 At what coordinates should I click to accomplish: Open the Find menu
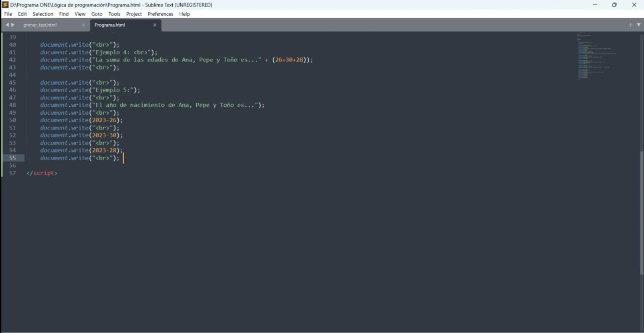64,14
